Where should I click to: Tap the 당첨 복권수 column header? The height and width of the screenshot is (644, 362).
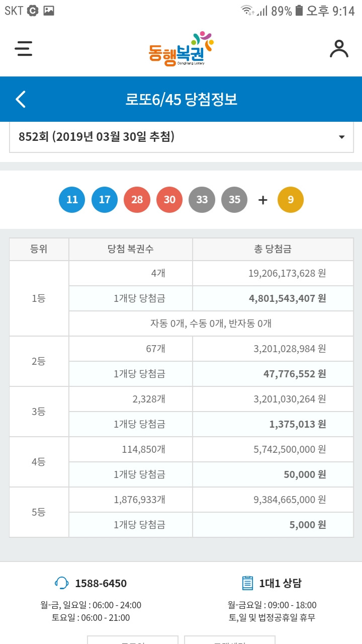click(x=131, y=249)
